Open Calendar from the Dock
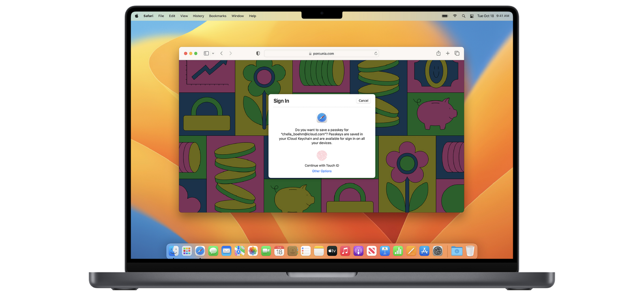 (279, 251)
